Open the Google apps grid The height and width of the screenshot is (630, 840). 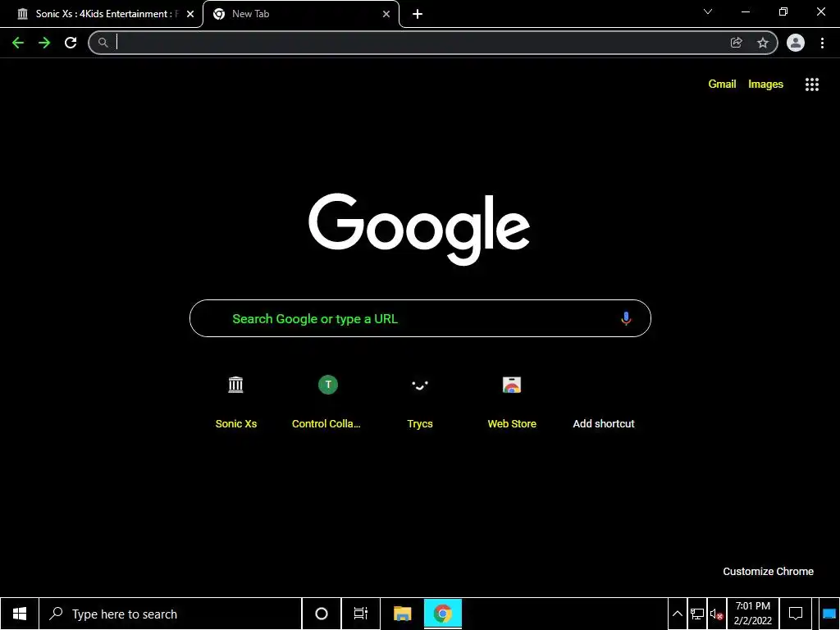tap(811, 84)
